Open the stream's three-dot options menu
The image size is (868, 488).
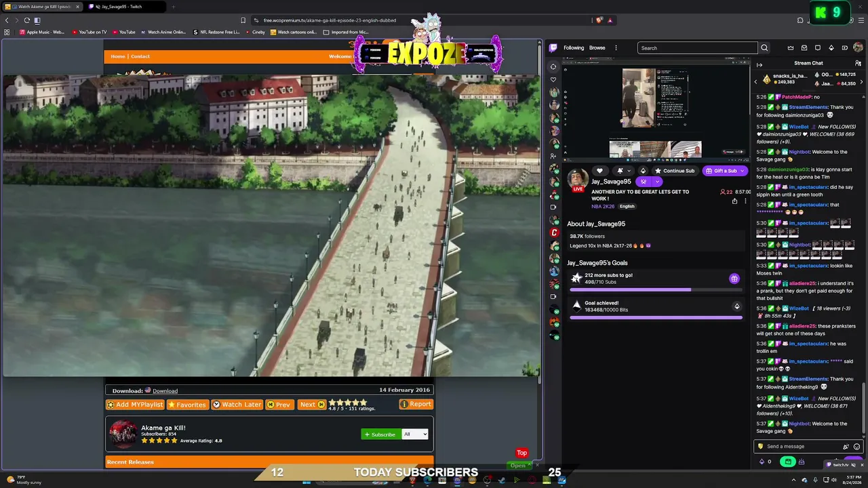[745, 201]
